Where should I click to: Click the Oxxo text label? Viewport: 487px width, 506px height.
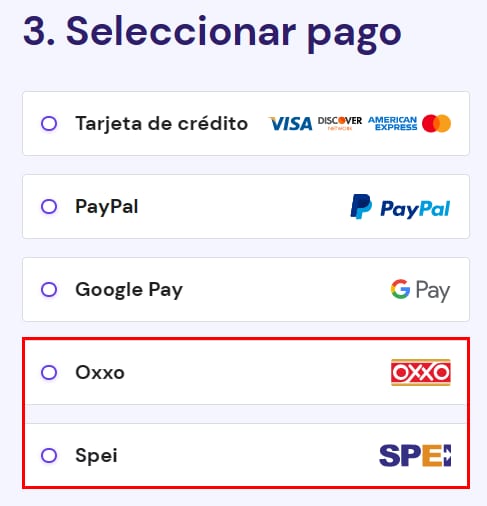(x=100, y=372)
